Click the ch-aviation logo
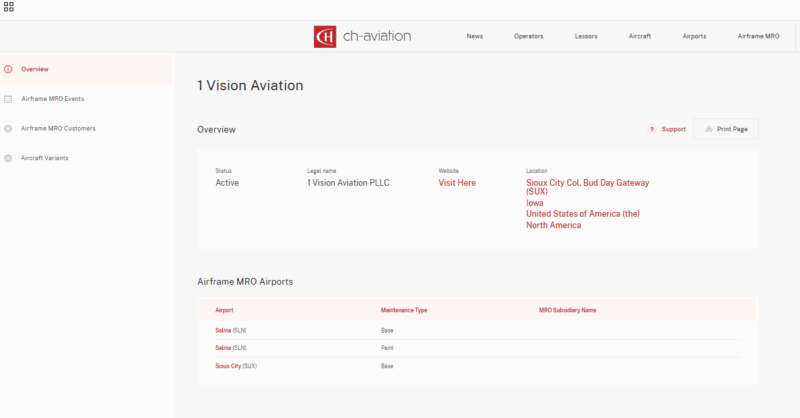The image size is (800, 418). 362,36
